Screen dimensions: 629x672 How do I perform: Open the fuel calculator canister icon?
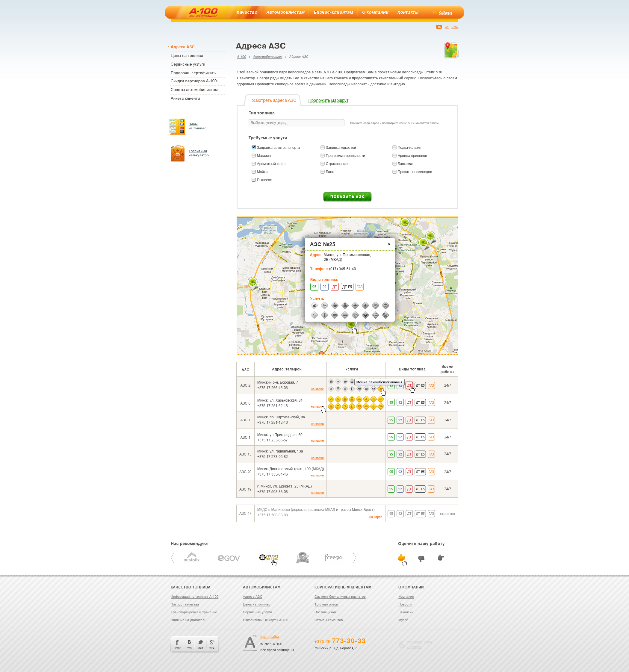pos(177,153)
